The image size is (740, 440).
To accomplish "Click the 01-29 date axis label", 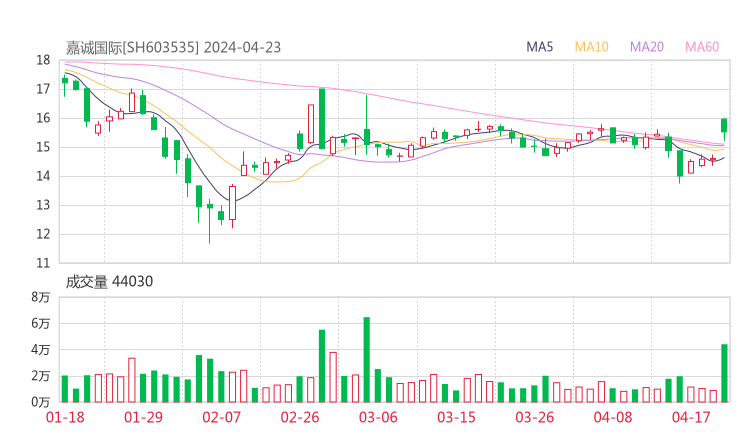I will (x=143, y=417).
